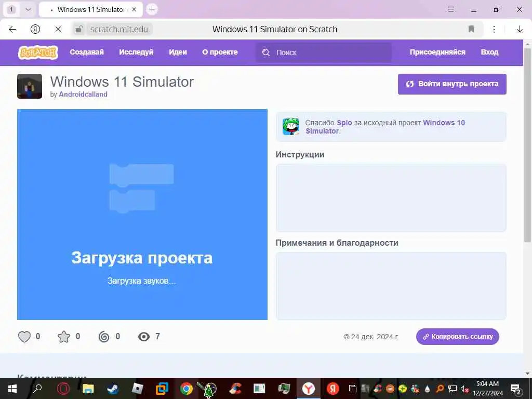Image resolution: width=532 pixels, height=399 pixels.
Task: Open File Explorer from the taskbar
Action: coord(88,389)
